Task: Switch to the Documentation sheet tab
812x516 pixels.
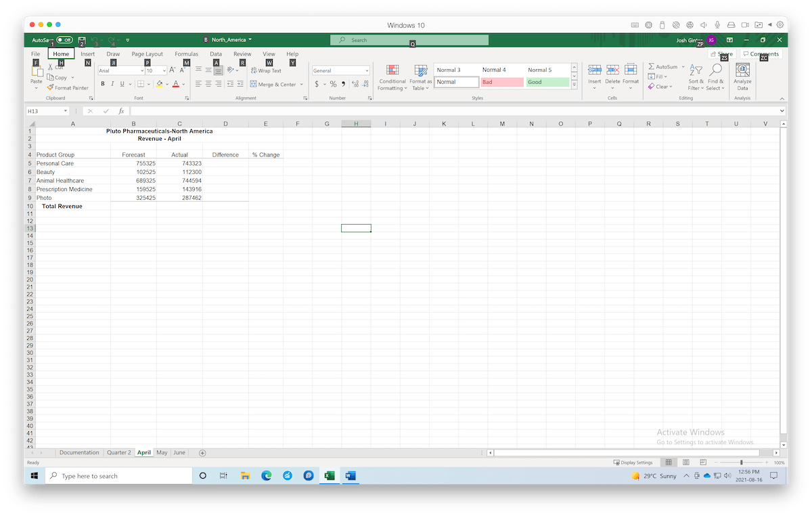Action: [x=79, y=452]
